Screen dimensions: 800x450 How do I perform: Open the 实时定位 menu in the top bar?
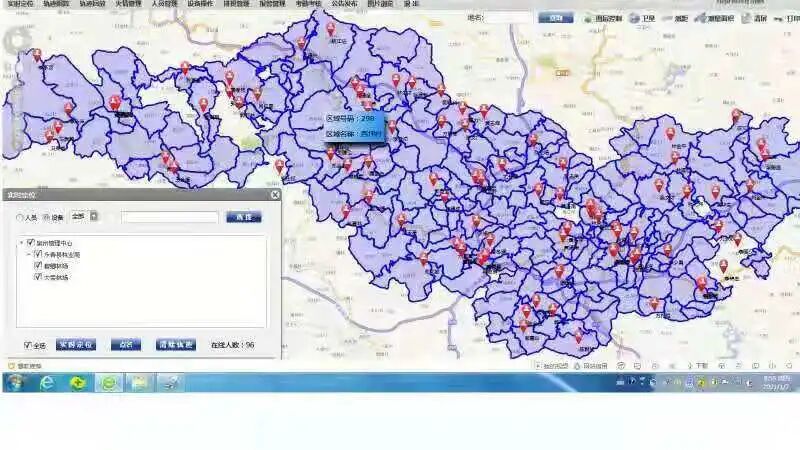(x=20, y=4)
